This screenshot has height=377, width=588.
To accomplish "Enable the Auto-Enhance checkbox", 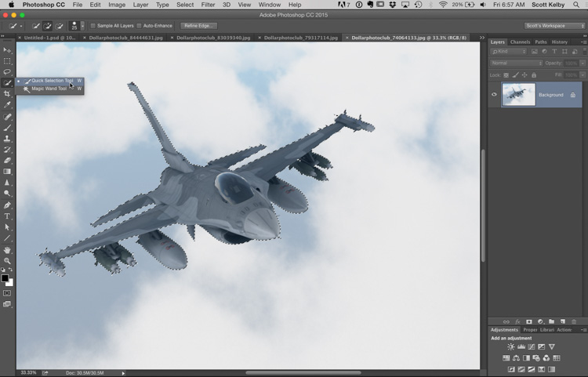I will coord(140,26).
